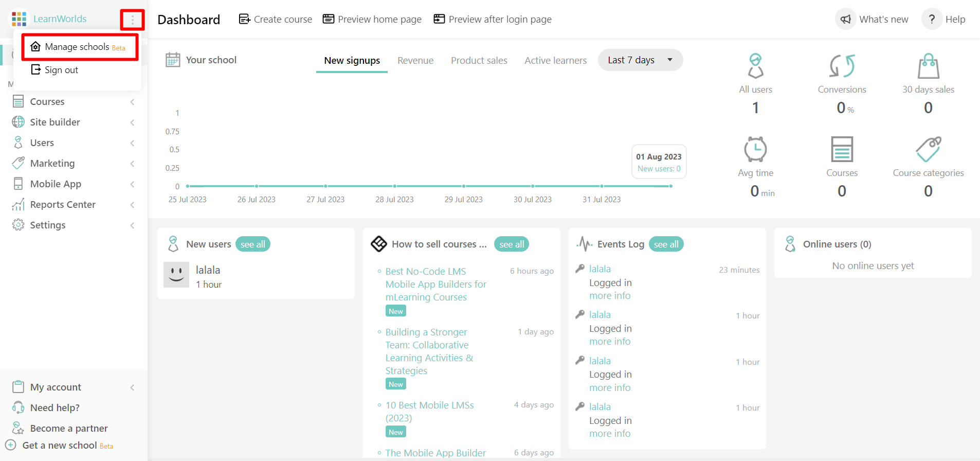
Task: Click the What's new megaphone icon
Action: (846, 20)
